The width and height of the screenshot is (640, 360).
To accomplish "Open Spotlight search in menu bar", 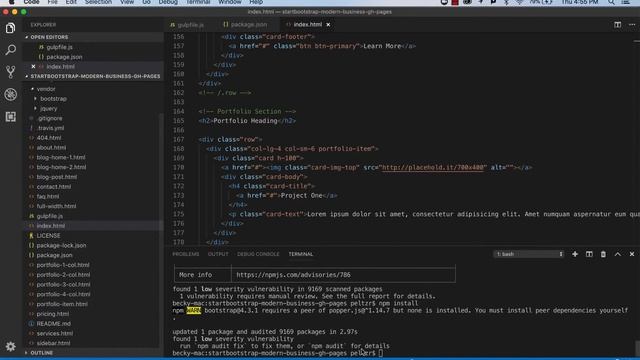I will pyautogui.click(x=611, y=2).
